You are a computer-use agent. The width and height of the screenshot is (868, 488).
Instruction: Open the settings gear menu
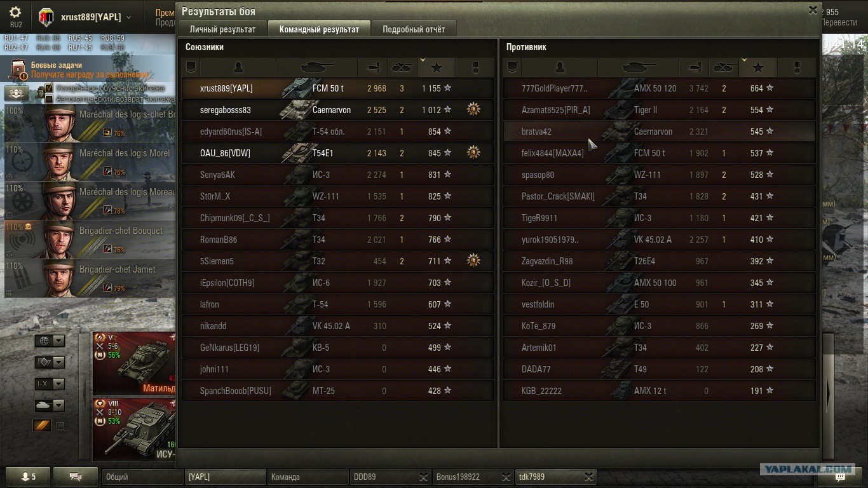click(x=15, y=13)
